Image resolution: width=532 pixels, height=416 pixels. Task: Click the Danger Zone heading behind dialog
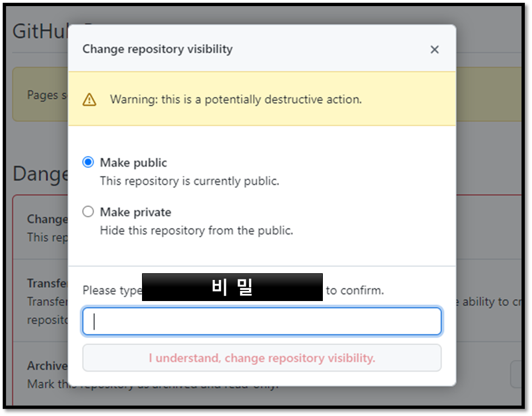[40, 174]
